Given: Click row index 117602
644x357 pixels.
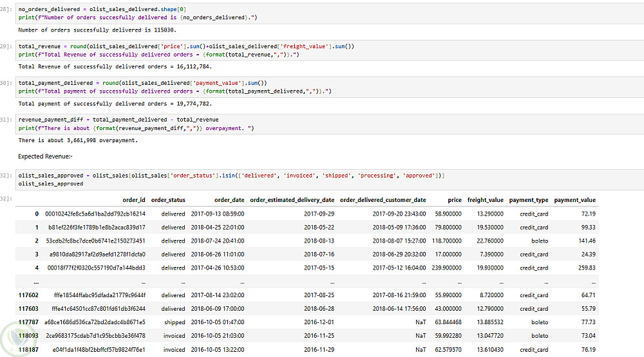Looking at the screenshot, I should coord(28,295).
